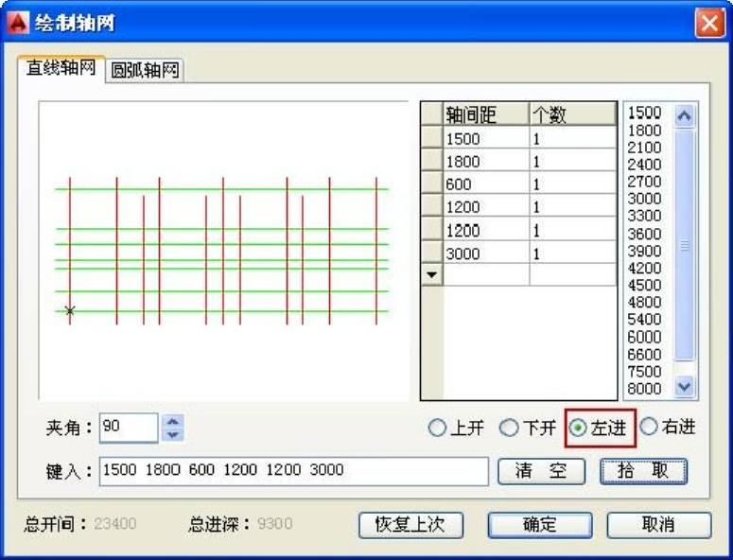Click the row header of 1500 row
This screenshot has width=733, height=560.
point(432,138)
